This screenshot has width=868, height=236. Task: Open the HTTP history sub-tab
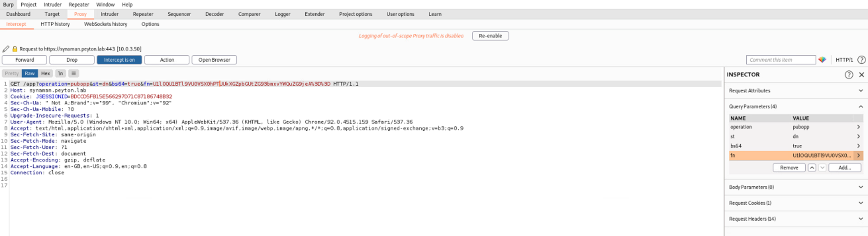55,24
